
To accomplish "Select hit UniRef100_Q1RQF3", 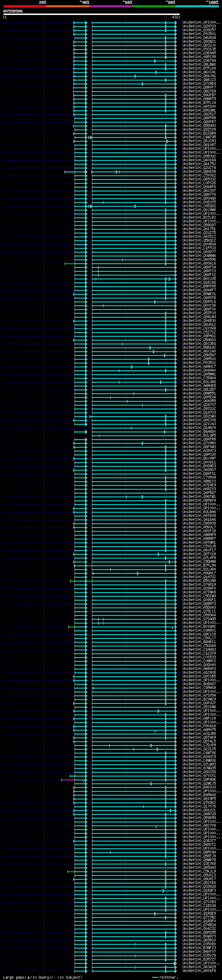I will (x=199, y=890).
